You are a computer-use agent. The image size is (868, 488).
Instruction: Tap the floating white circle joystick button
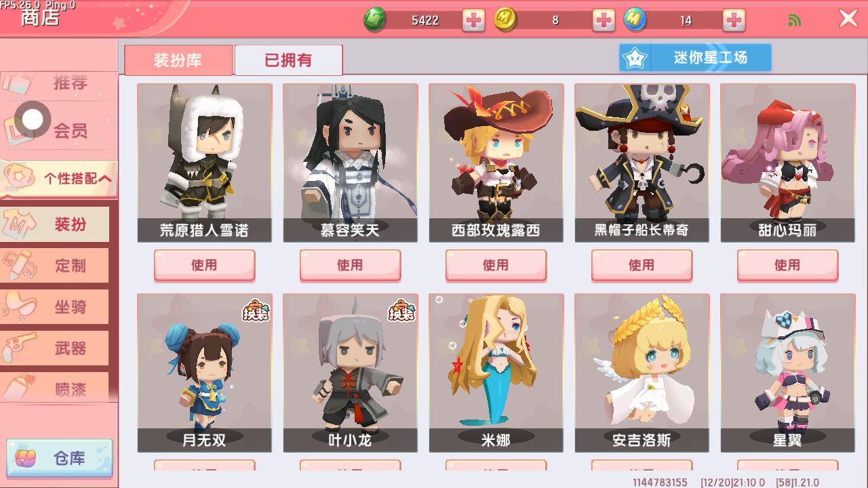pos(32,120)
